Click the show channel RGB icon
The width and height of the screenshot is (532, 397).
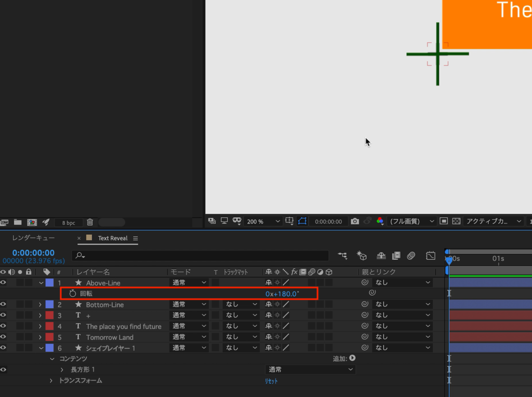point(380,221)
